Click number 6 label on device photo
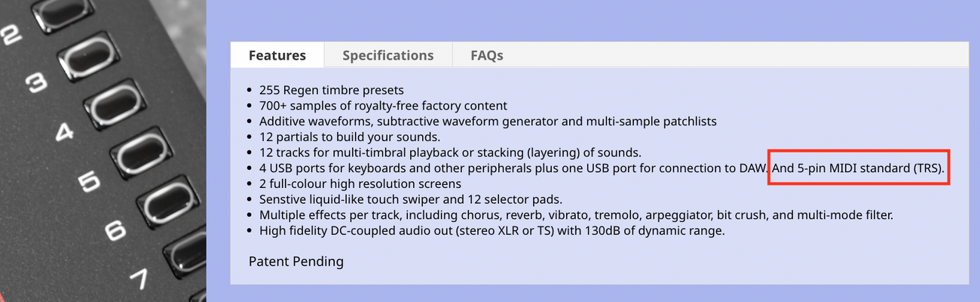 [x=115, y=230]
